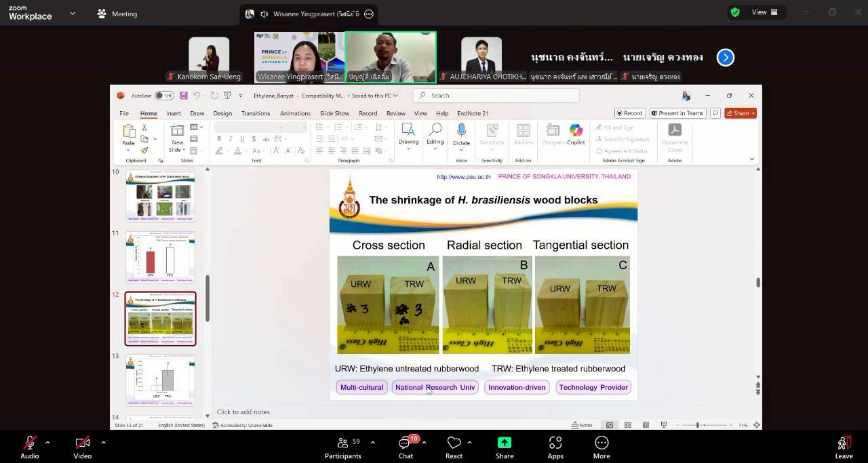Open the Zoom Chat panel
Image resolution: width=868 pixels, height=463 pixels.
click(x=406, y=443)
